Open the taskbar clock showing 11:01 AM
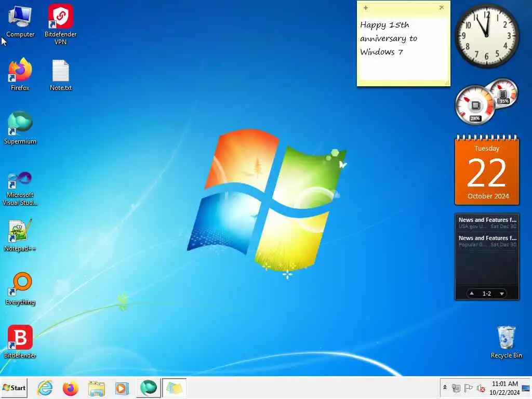Image resolution: width=532 pixels, height=399 pixels. coord(504,388)
